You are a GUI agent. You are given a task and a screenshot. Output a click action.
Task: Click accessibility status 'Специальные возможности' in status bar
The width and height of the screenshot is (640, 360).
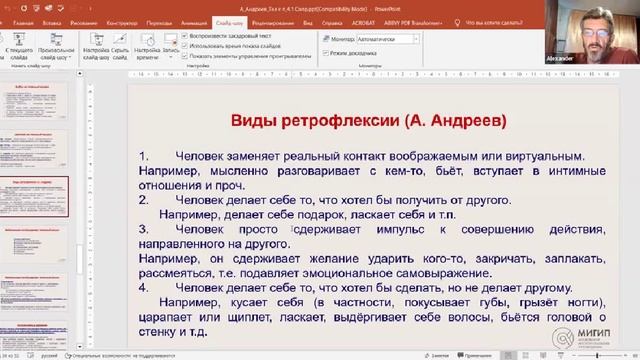[x=120, y=356]
